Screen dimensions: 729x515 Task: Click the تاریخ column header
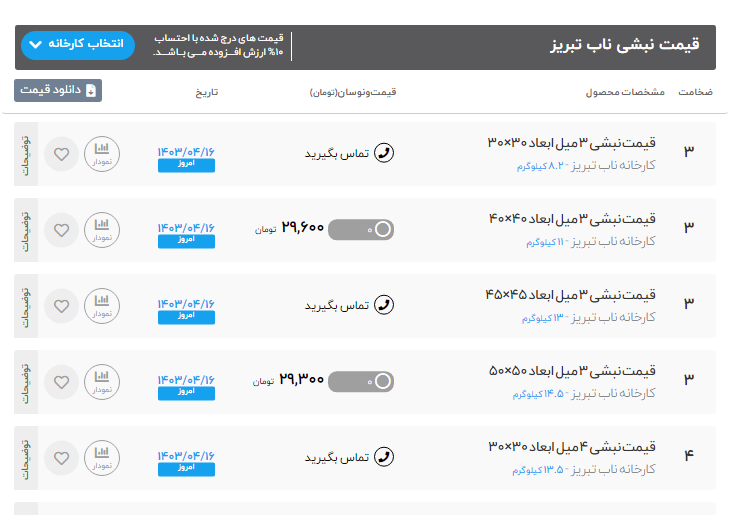pos(205,93)
